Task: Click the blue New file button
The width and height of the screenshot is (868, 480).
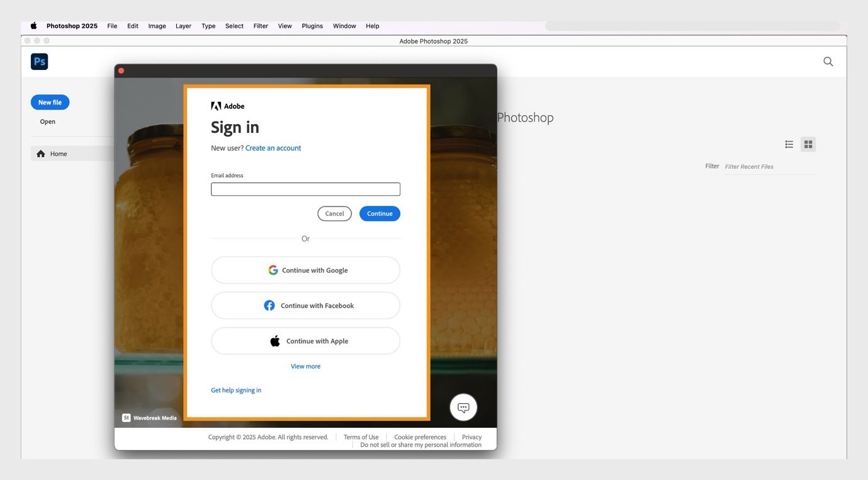Action: 49,101
